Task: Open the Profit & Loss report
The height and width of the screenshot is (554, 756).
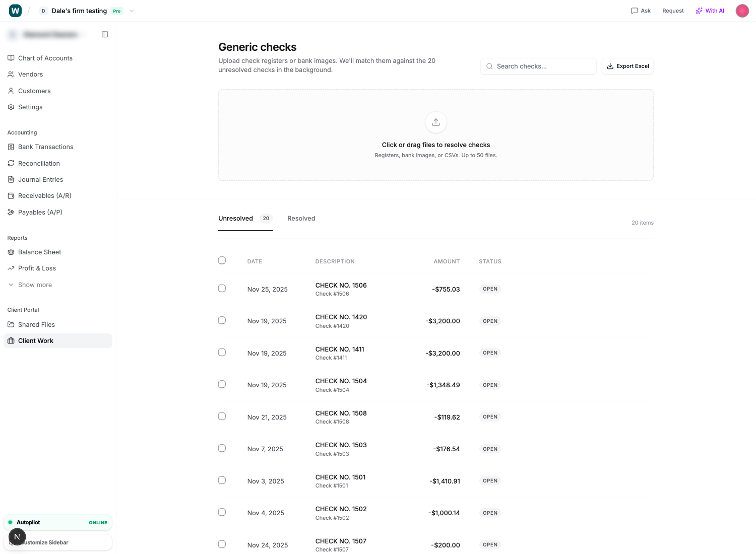Action: [x=37, y=268]
